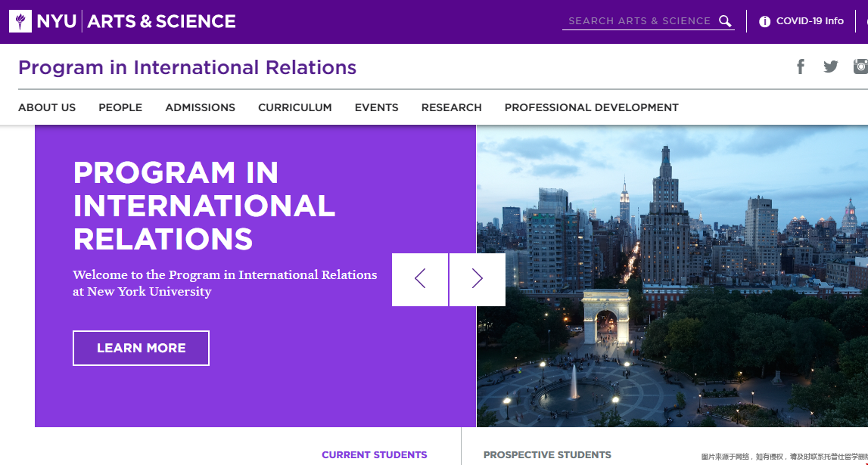This screenshot has height=465, width=868.
Task: Open the Twitter bird icon
Action: pos(830,67)
